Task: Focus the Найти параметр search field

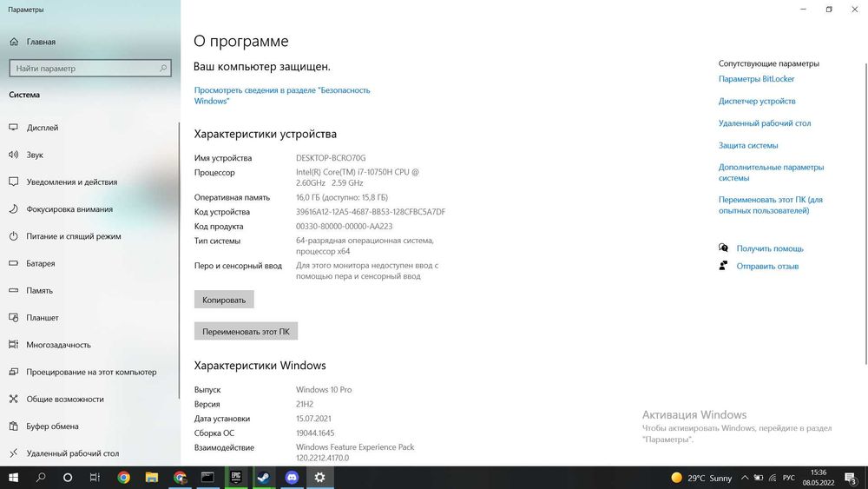Action: (90, 68)
